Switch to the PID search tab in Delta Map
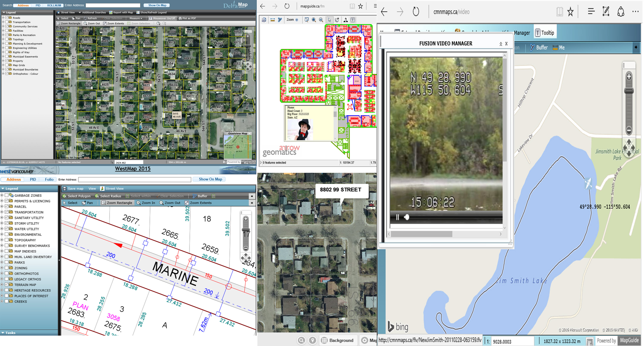Screen dimensions: 644x346 tap(38, 5)
